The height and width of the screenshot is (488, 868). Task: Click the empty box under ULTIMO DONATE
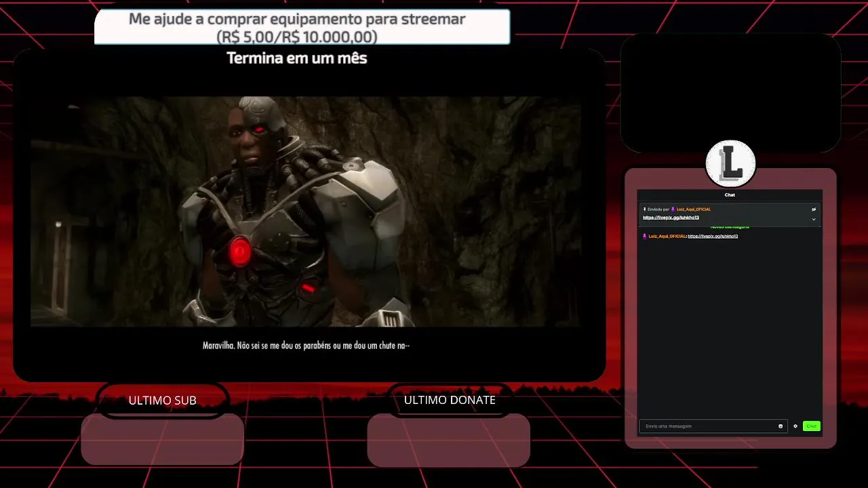point(449,440)
